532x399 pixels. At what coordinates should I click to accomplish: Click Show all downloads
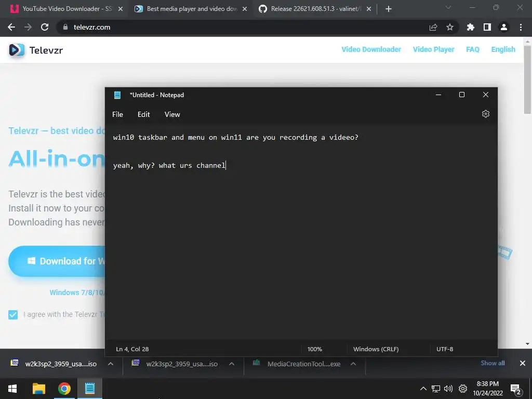click(x=493, y=363)
